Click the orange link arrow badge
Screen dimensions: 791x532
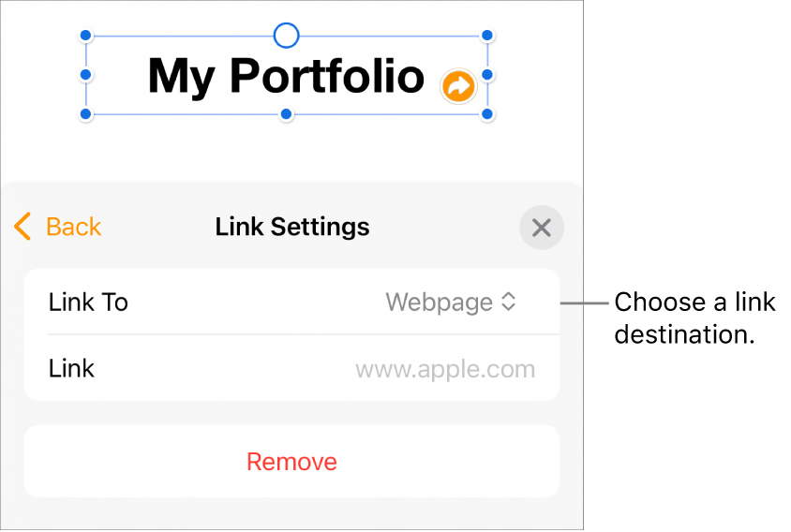(x=458, y=87)
